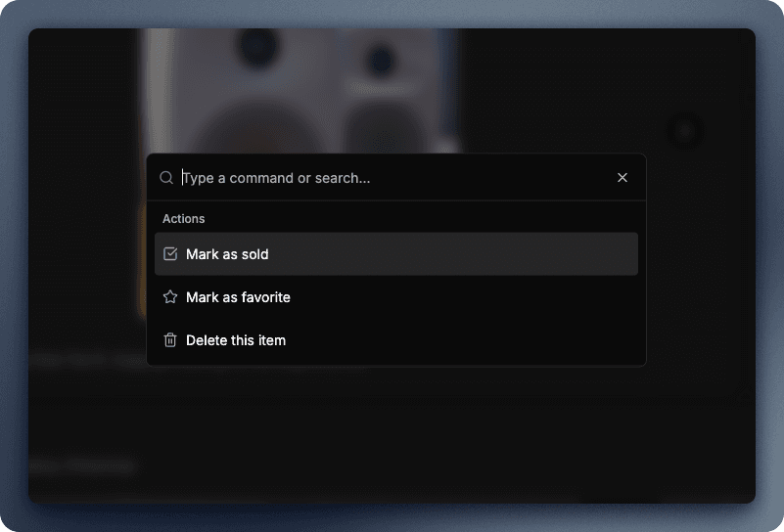Run the "Delete this item" command
Image resolution: width=784 pixels, height=532 pixels.
(395, 340)
